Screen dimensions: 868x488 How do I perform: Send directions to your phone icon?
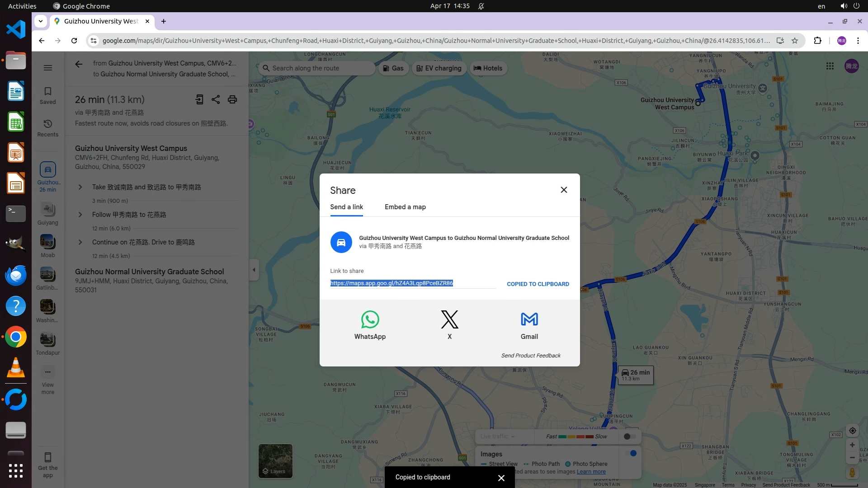(199, 99)
